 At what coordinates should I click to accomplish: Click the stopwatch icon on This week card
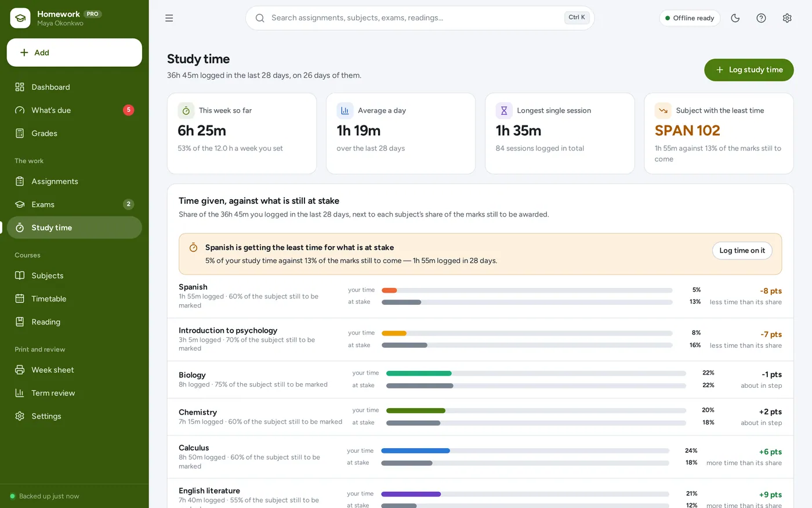tap(186, 110)
